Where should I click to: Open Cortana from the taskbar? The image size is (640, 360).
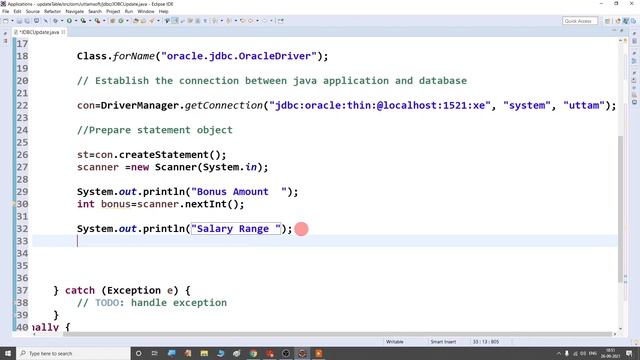click(138, 353)
